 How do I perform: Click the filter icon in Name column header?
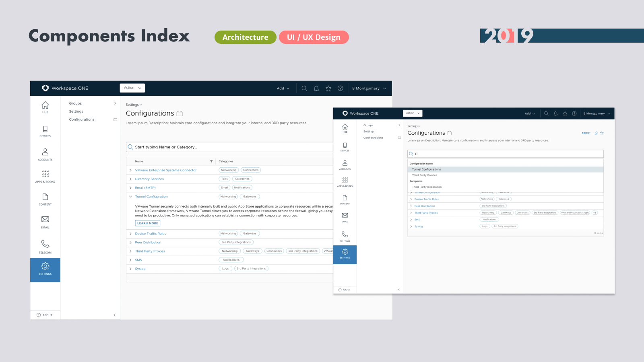point(211,161)
